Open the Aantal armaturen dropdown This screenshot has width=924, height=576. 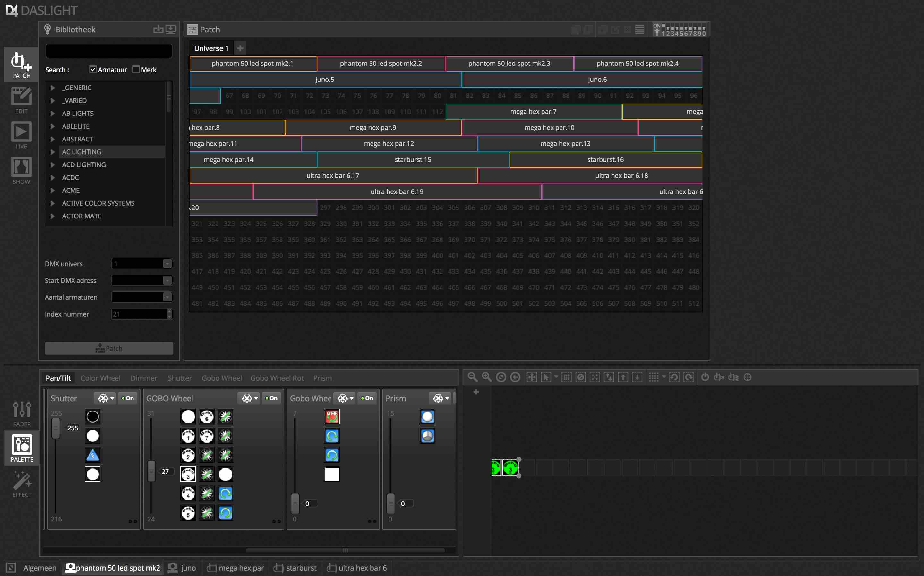coord(167,297)
